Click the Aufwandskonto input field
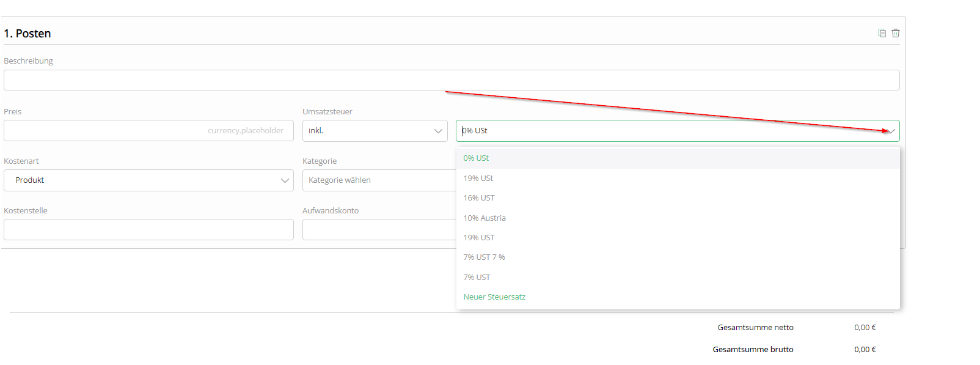 click(379, 230)
